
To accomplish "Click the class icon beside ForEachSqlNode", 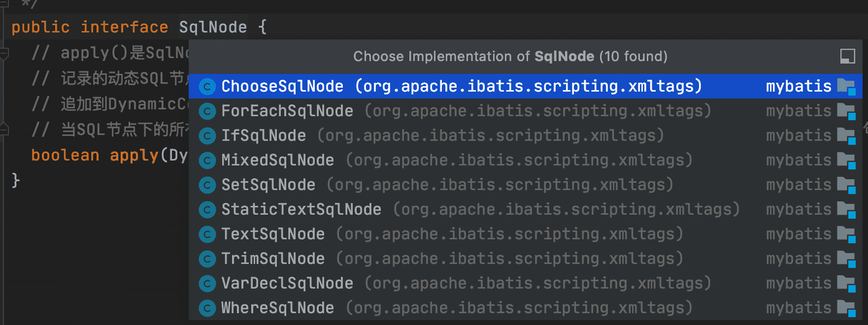I will [x=207, y=111].
